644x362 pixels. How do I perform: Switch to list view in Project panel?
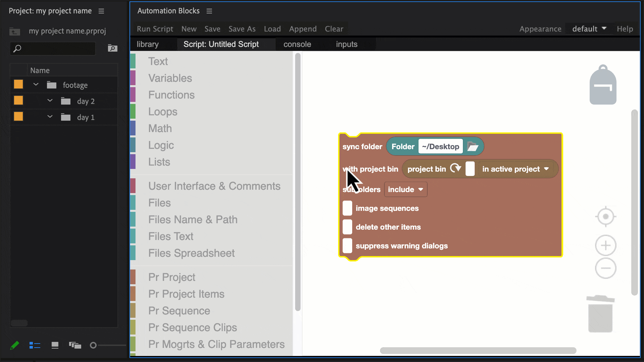[x=35, y=345]
